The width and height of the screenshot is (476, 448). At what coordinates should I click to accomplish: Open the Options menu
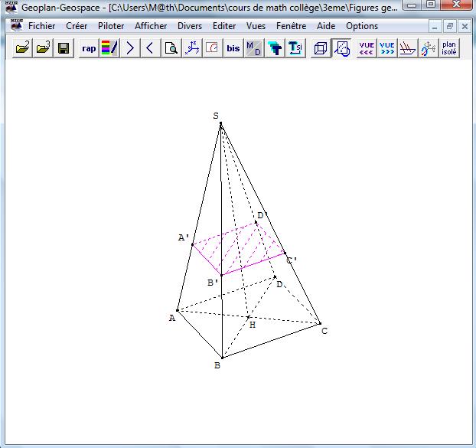click(x=362, y=26)
